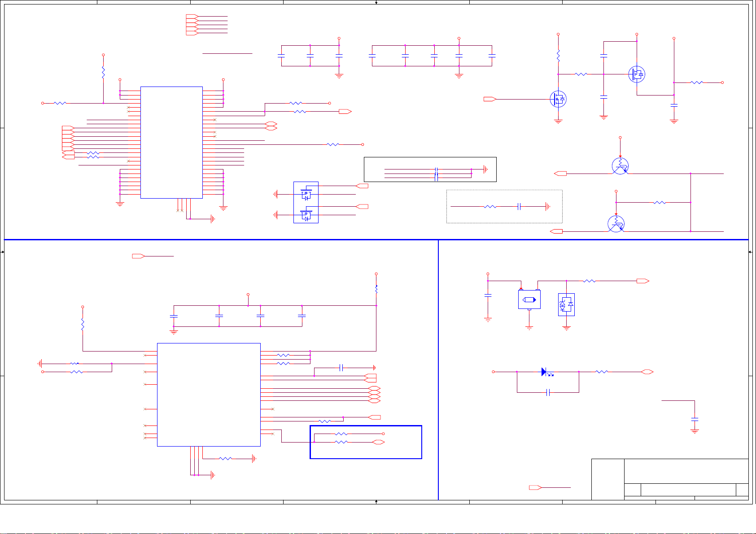Click the ground symbol under the three-pin component box
Viewport: 756px width, 534px height.
click(x=529, y=328)
